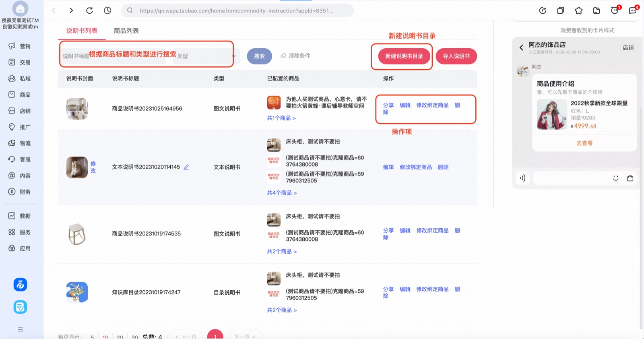Viewport: 644px width, 339px height.
Task: Open the 内容 sidebar item
Action: click(20, 176)
